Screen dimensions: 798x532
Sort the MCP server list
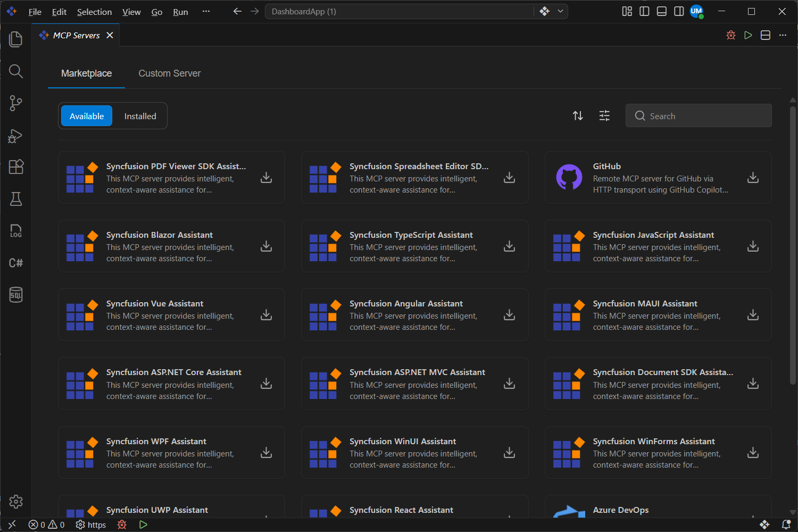click(x=578, y=116)
